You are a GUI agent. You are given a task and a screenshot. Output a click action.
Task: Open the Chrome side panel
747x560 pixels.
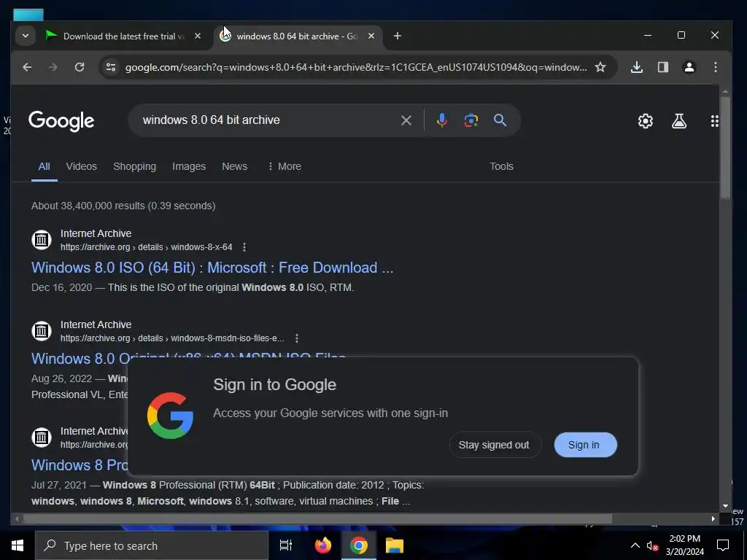click(662, 67)
